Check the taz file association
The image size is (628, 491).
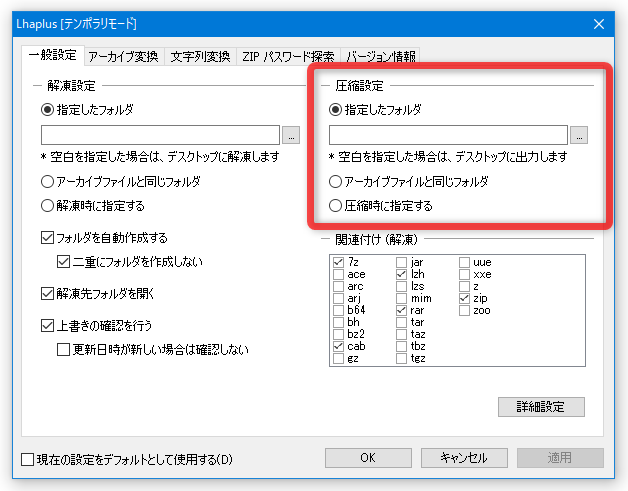401,334
